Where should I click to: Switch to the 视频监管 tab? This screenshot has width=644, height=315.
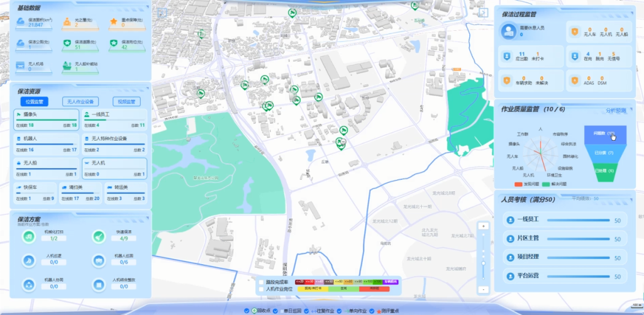point(127,101)
